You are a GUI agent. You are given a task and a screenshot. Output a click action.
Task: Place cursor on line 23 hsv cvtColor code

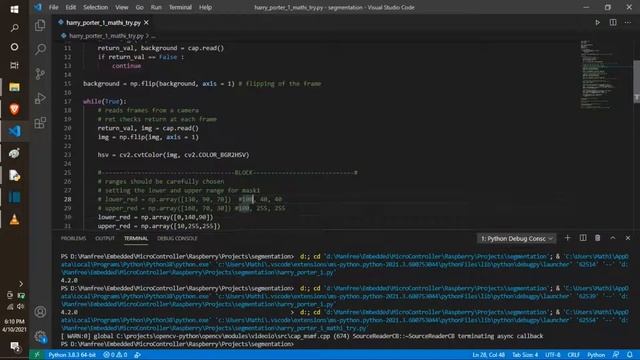pyautogui.click(x=173, y=155)
